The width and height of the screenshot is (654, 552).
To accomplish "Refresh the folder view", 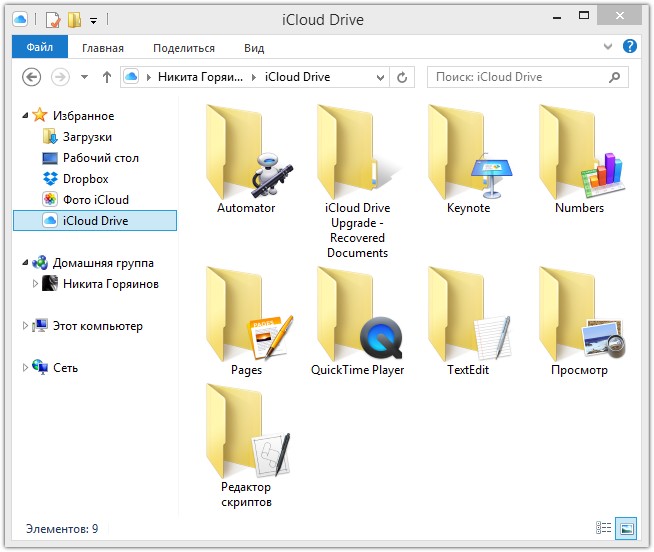I will pos(402,78).
